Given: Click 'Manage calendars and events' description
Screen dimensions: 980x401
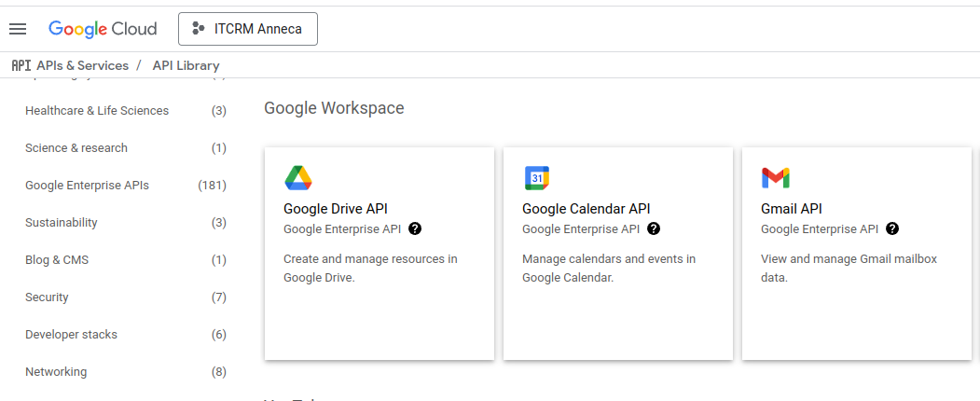Looking at the screenshot, I should coord(609,268).
